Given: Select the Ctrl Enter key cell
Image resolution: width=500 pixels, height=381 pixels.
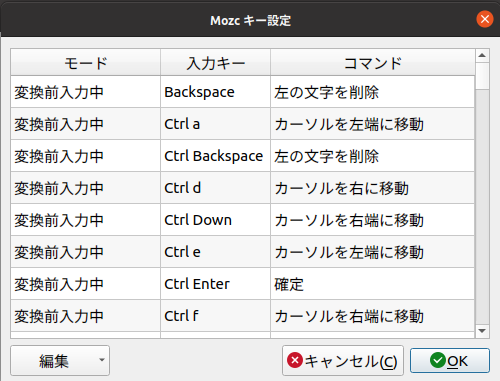Looking at the screenshot, I should (215, 284).
